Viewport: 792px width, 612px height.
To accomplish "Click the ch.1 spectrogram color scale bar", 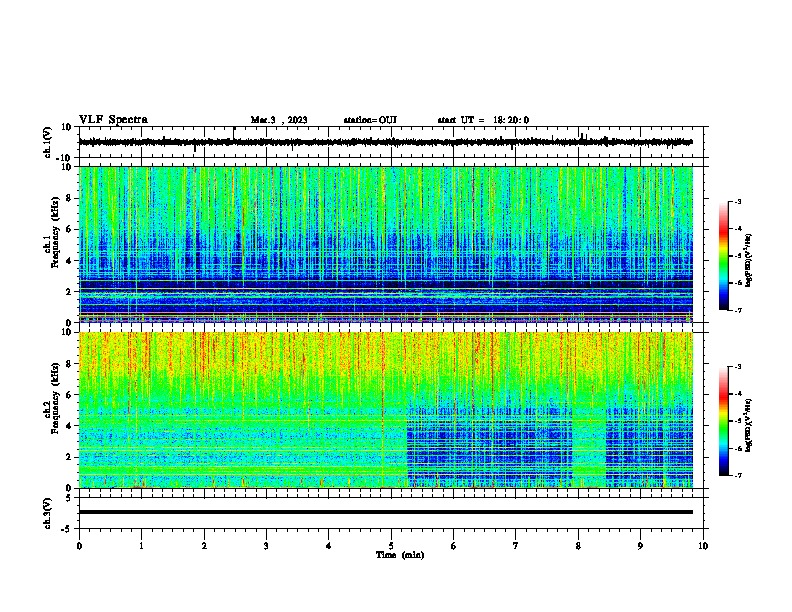I will click(x=724, y=256).
